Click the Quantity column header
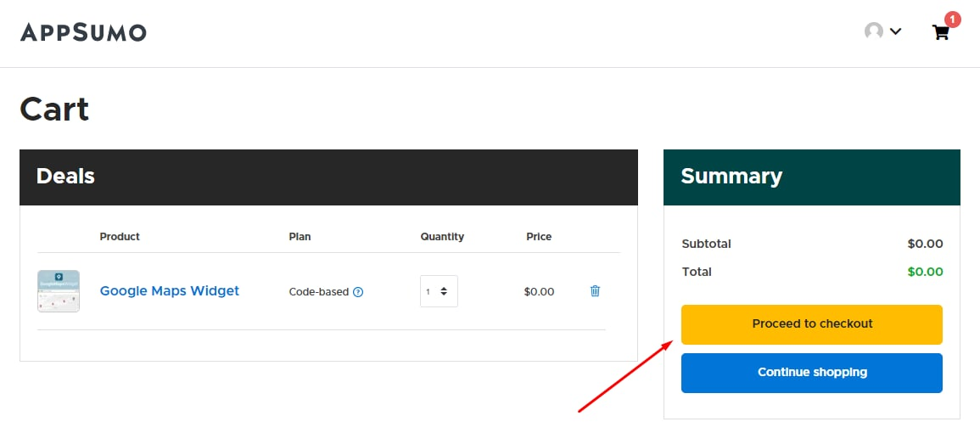980x433 pixels. (x=442, y=237)
